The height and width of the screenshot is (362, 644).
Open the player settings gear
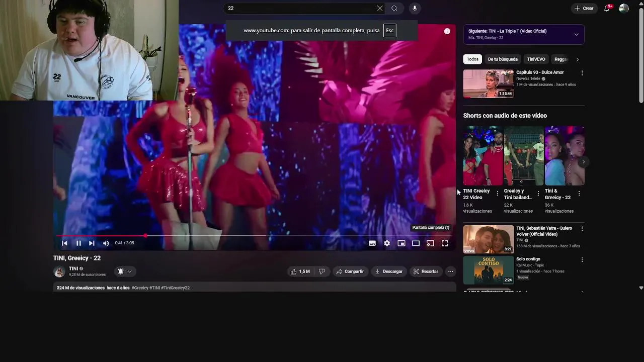pos(387,243)
